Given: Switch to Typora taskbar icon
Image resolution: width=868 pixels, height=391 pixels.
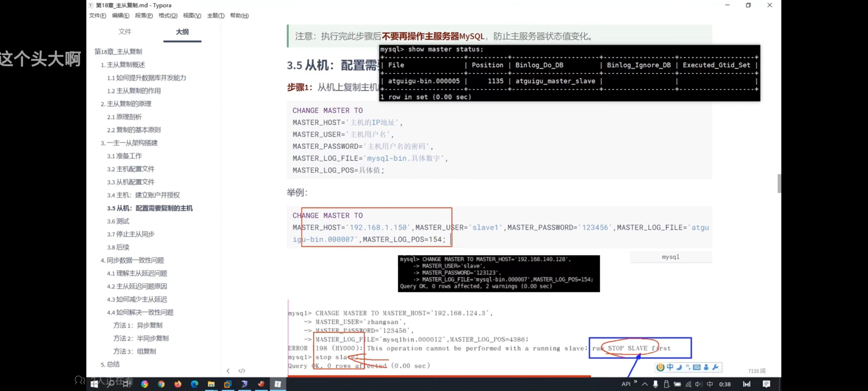Looking at the screenshot, I should pyautogui.click(x=278, y=384).
